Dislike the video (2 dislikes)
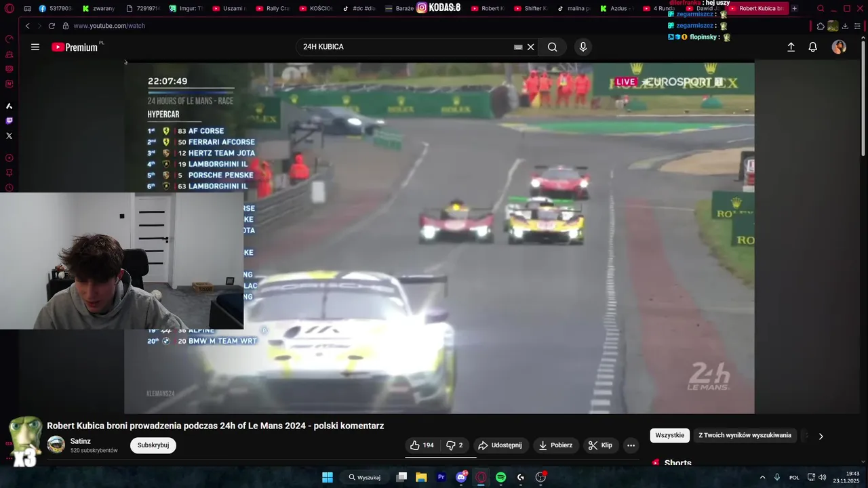The width and height of the screenshot is (868, 488). pyautogui.click(x=454, y=445)
